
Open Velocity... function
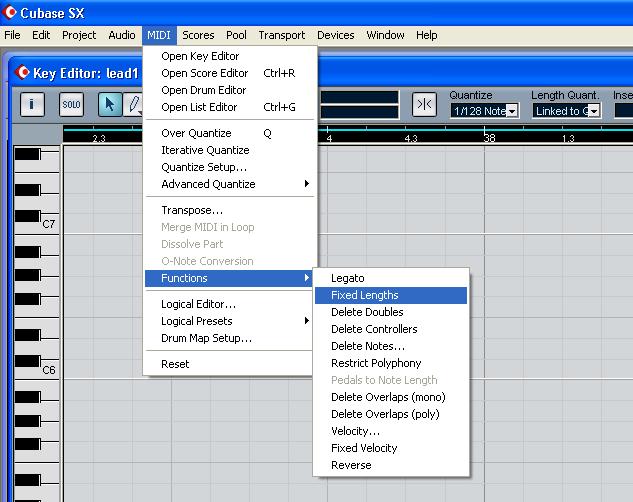click(391, 431)
